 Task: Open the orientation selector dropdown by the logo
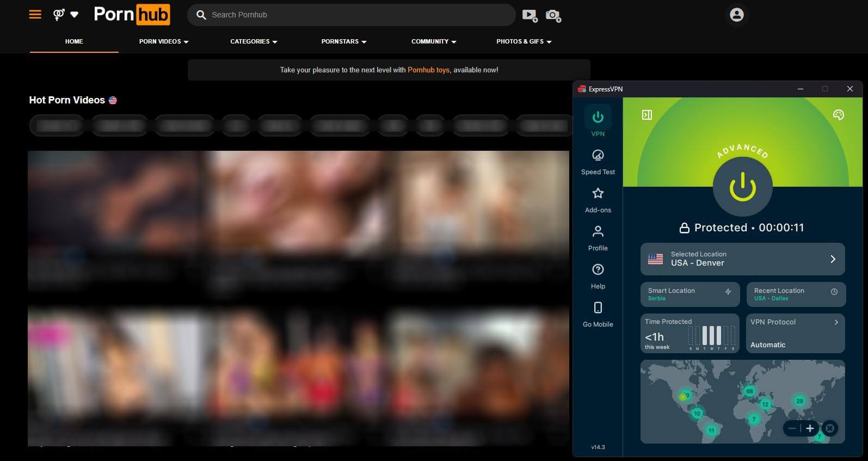tap(66, 15)
